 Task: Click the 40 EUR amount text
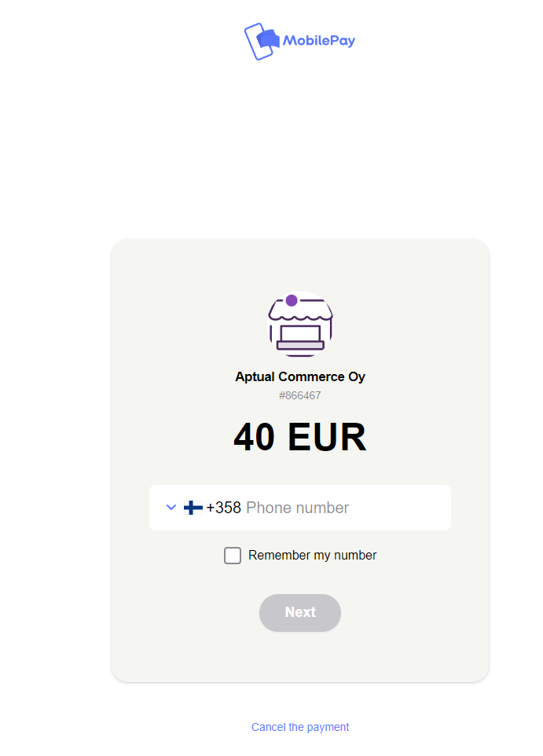click(x=300, y=437)
